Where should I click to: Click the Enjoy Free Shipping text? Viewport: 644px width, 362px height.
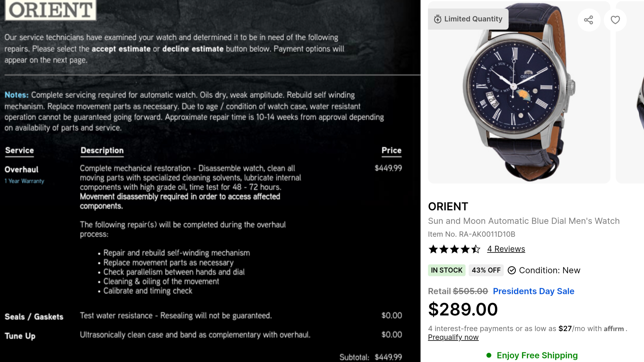click(x=537, y=355)
